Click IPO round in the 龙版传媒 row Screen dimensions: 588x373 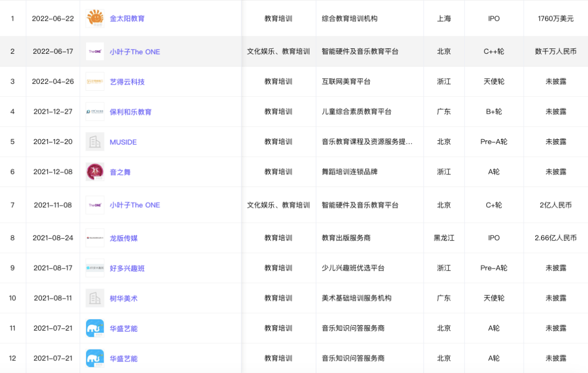pos(494,238)
